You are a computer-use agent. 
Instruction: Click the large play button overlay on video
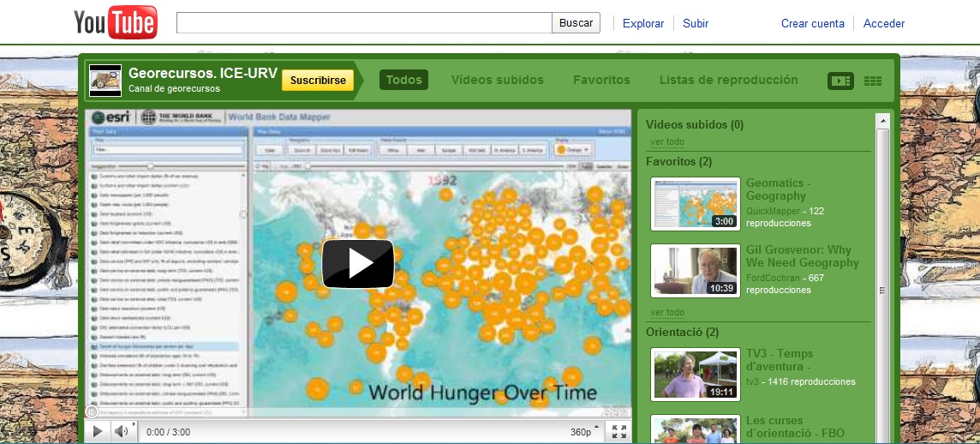(357, 263)
